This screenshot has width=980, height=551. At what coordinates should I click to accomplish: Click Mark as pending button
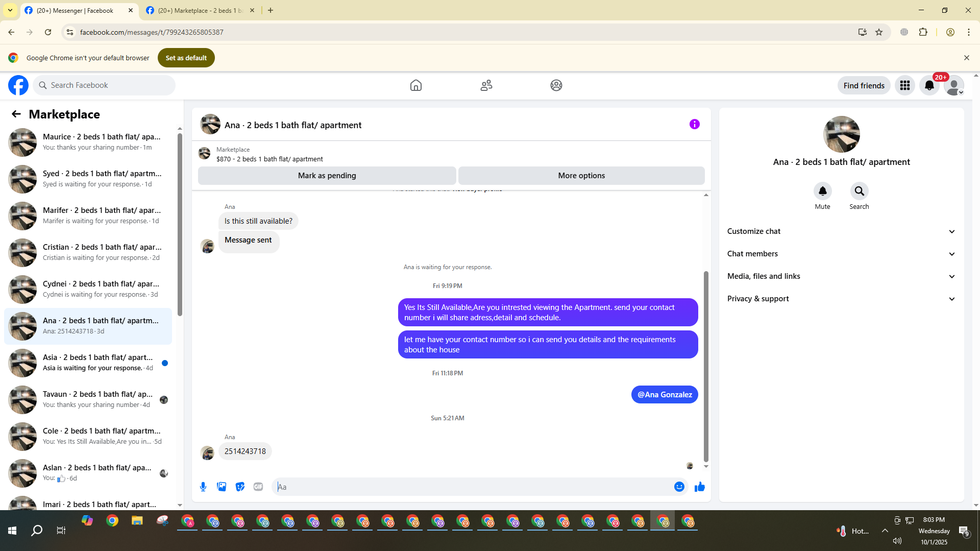click(x=327, y=176)
